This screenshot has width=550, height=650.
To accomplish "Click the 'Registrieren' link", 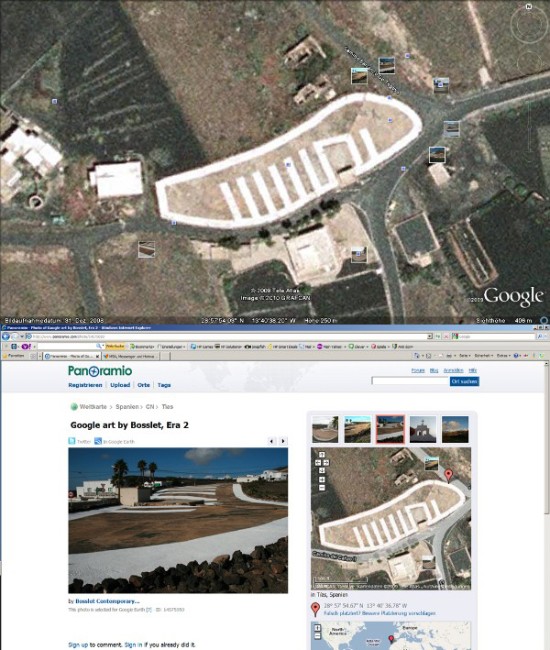I will click(x=85, y=385).
